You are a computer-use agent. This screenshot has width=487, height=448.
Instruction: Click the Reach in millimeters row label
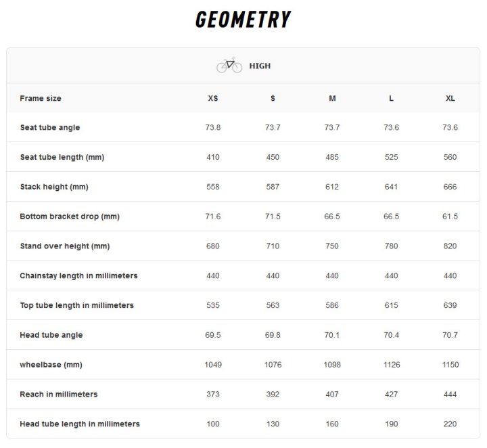pos(59,395)
